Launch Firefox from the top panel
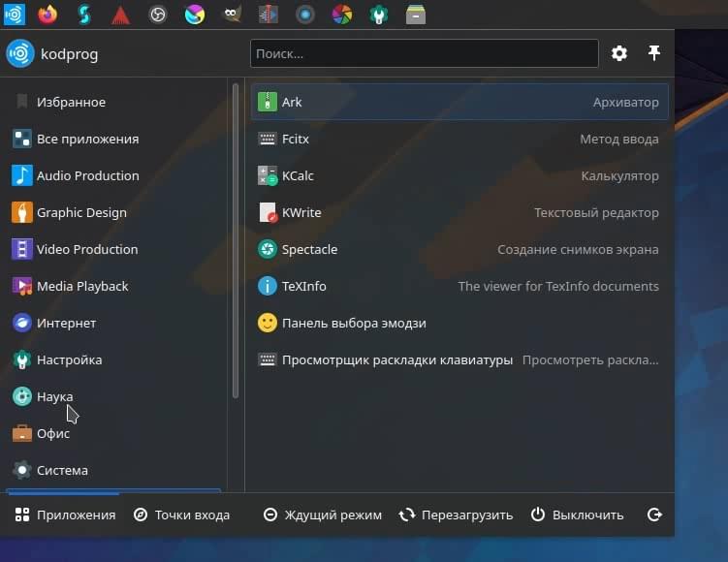Image resolution: width=728 pixels, height=562 pixels. tap(47, 15)
